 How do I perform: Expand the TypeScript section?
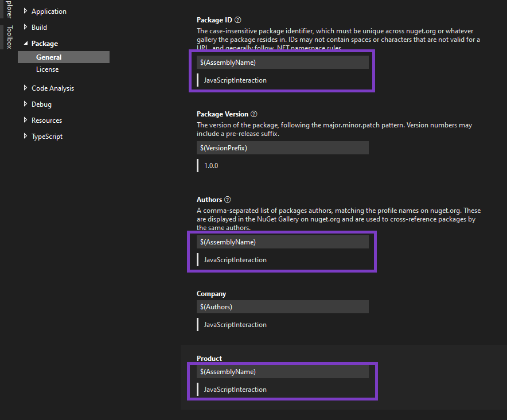25,137
